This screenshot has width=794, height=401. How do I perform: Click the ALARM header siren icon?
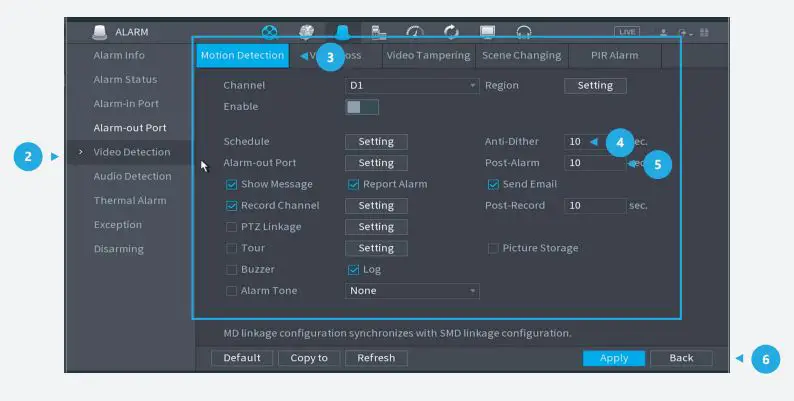(100, 32)
